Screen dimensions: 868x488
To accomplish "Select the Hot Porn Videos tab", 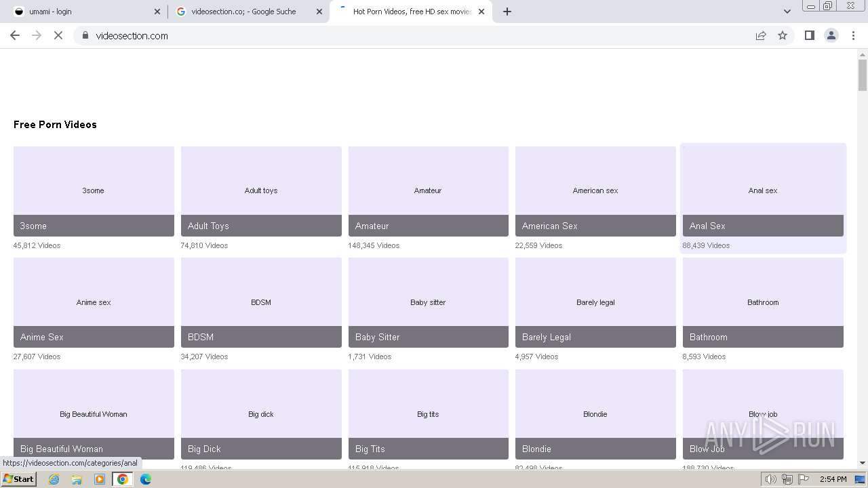I will (x=411, y=12).
